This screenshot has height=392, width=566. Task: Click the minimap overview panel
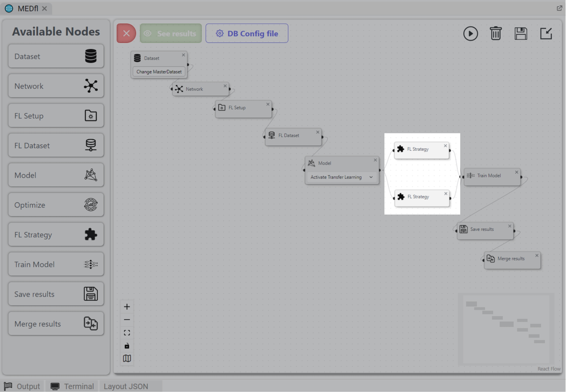(x=506, y=329)
